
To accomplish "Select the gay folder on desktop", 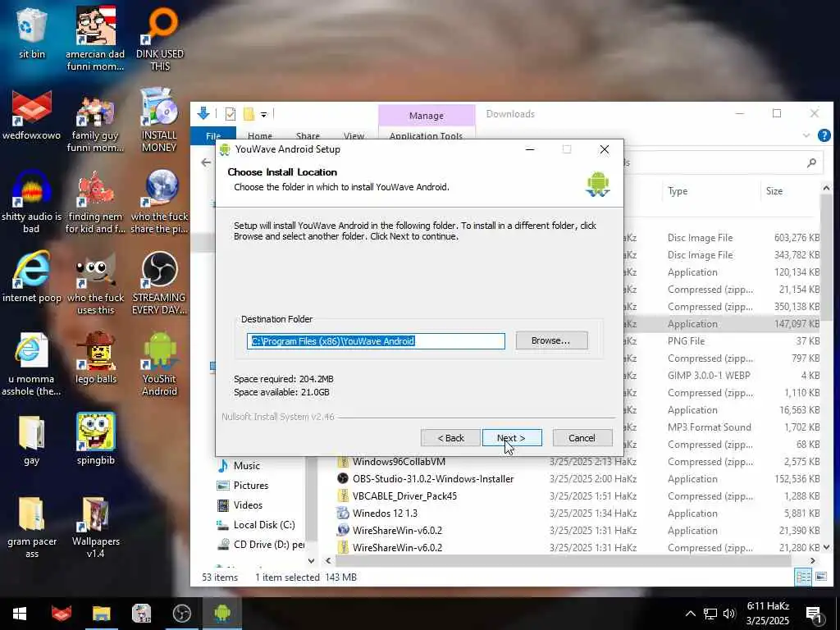I will [31, 441].
